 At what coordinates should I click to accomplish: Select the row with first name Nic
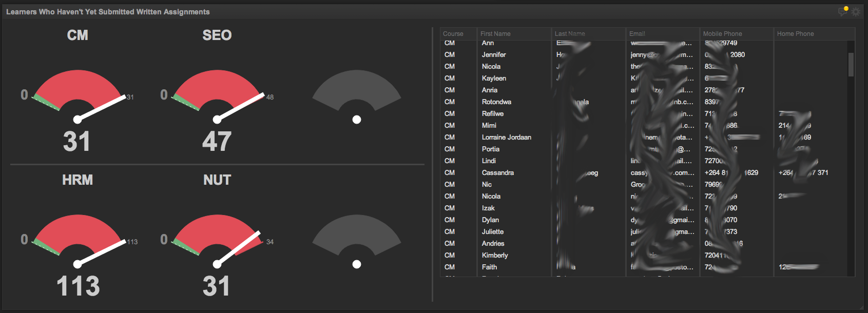click(x=644, y=184)
